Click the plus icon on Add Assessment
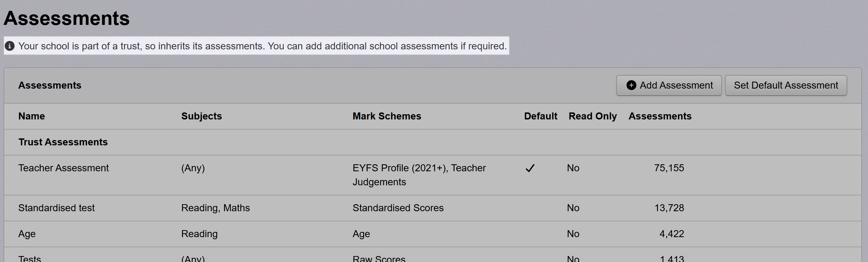 pyautogui.click(x=631, y=85)
